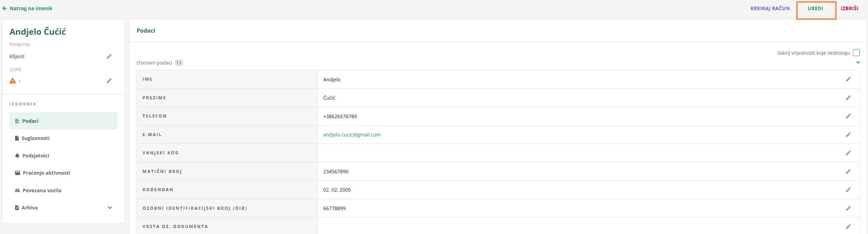Collapse the Osnovni podaci section arrow
This screenshot has height=234, width=868.
pos(858,62)
